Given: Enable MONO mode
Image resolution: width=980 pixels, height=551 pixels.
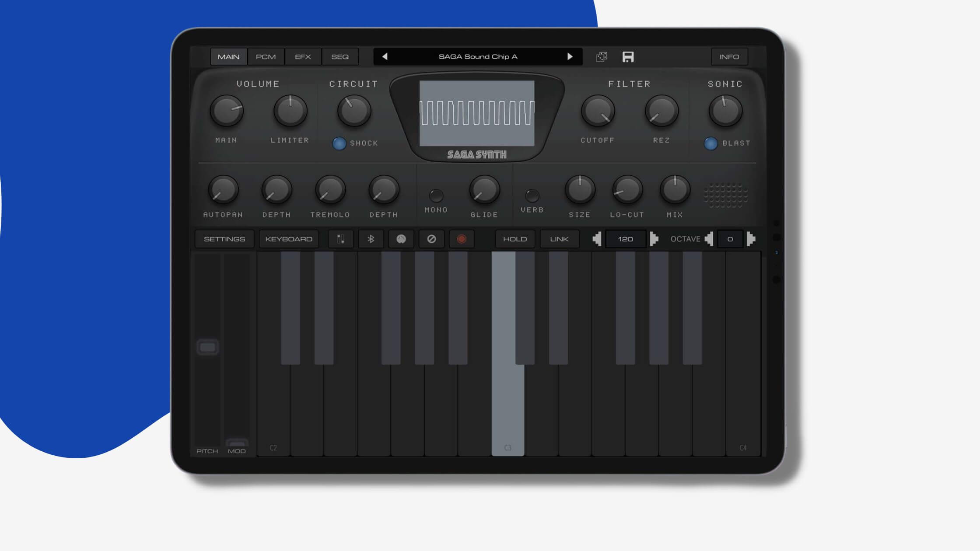Looking at the screenshot, I should (436, 195).
